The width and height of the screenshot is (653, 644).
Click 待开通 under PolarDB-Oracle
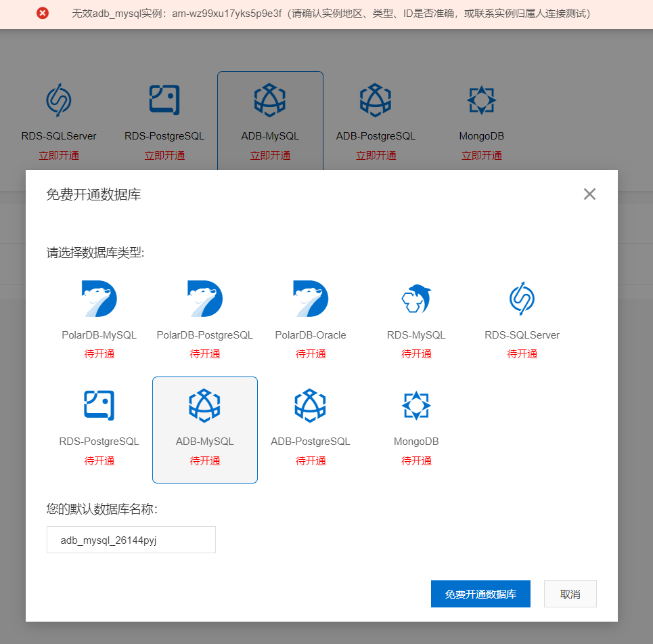311,354
